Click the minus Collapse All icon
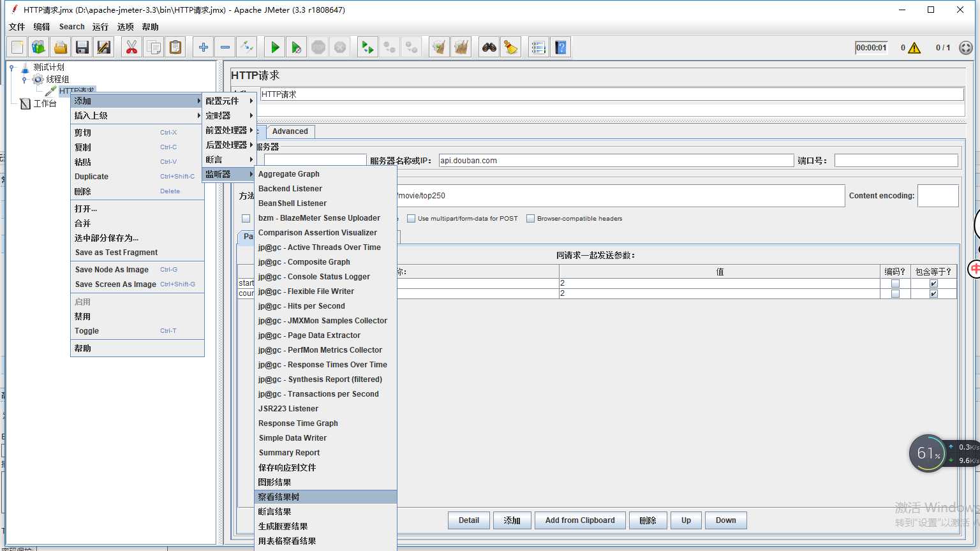Image resolution: width=980 pixels, height=551 pixels. pyautogui.click(x=225, y=47)
